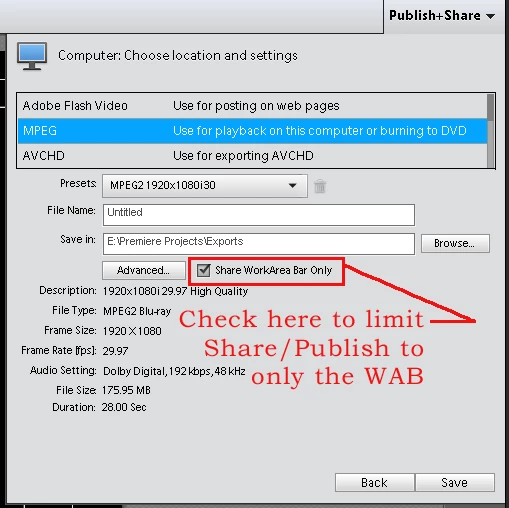Screen dimensions: 509x508
Task: Delete preset with the trash icon
Action: pyautogui.click(x=320, y=186)
